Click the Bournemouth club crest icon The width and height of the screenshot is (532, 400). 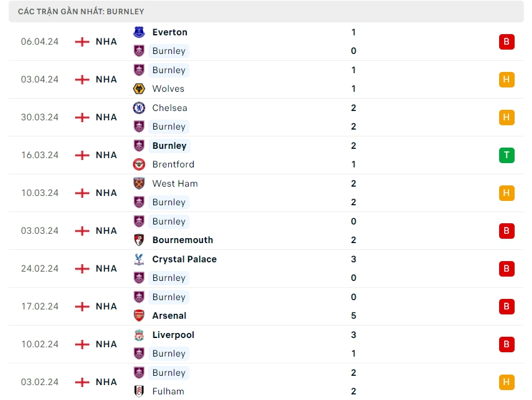point(139,240)
